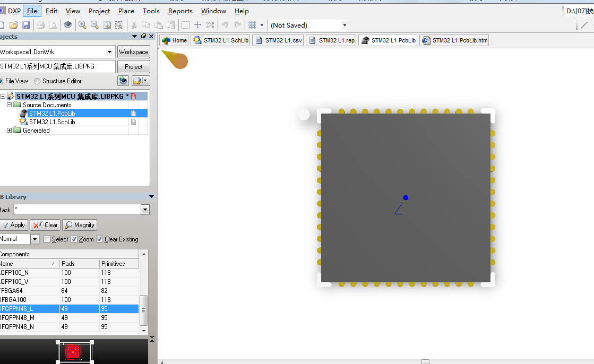Click the Cut scissors icon
The height and width of the screenshot is (364, 594).
[x=134, y=25]
